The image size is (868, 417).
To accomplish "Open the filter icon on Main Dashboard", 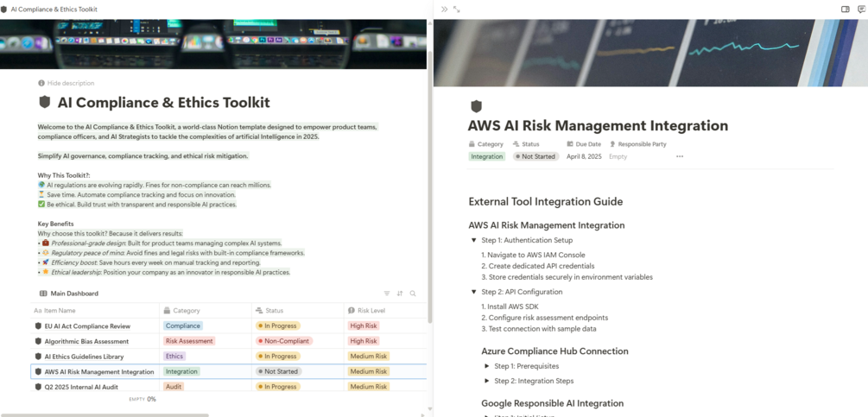I will point(387,294).
